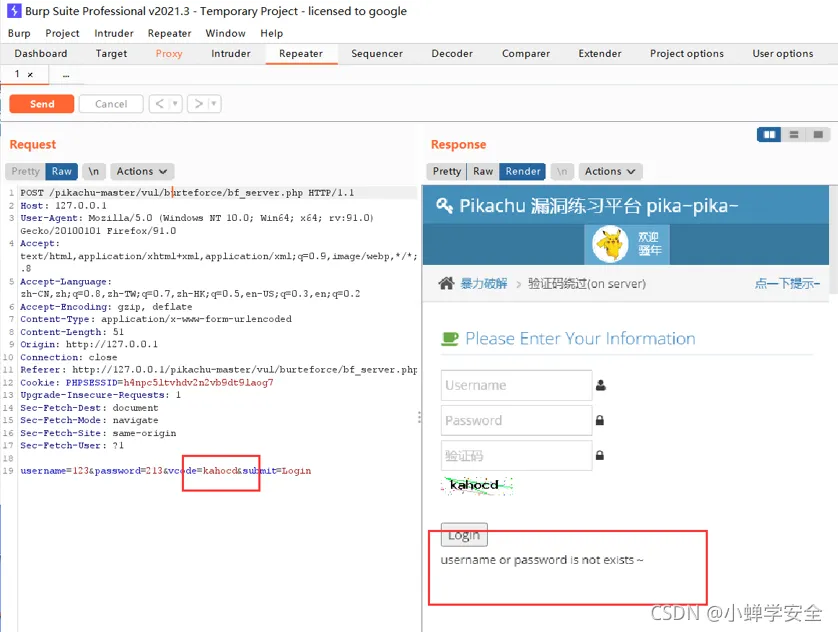Click 点一下提示 hint link
This screenshot has width=838, height=632.
click(x=787, y=283)
